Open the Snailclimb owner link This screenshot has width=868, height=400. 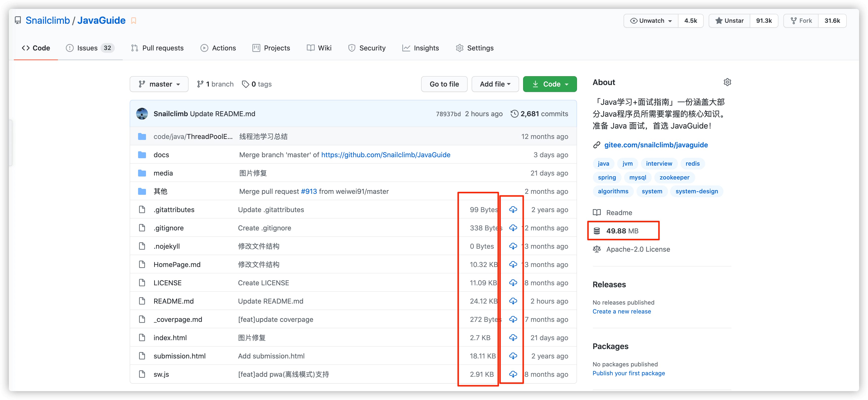click(x=48, y=21)
